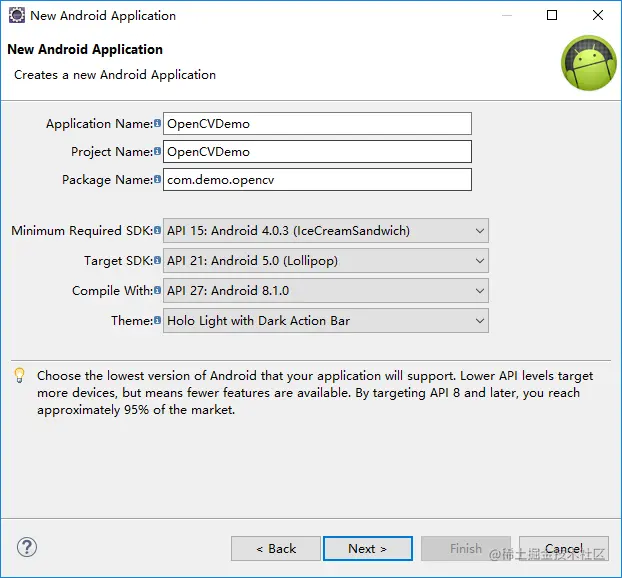Click the info icon beside Target SDK

[157, 260]
